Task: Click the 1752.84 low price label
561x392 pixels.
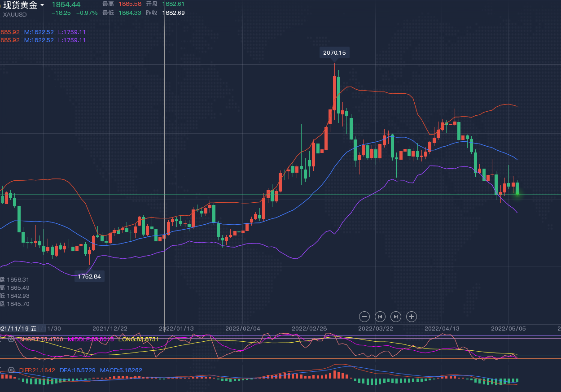Action: click(x=89, y=276)
